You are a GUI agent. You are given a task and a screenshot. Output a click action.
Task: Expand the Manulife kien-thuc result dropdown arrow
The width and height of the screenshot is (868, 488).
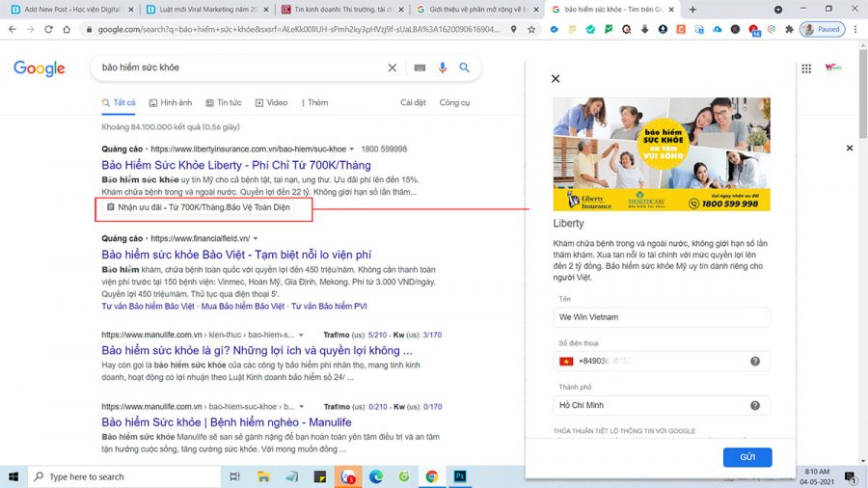[301, 335]
